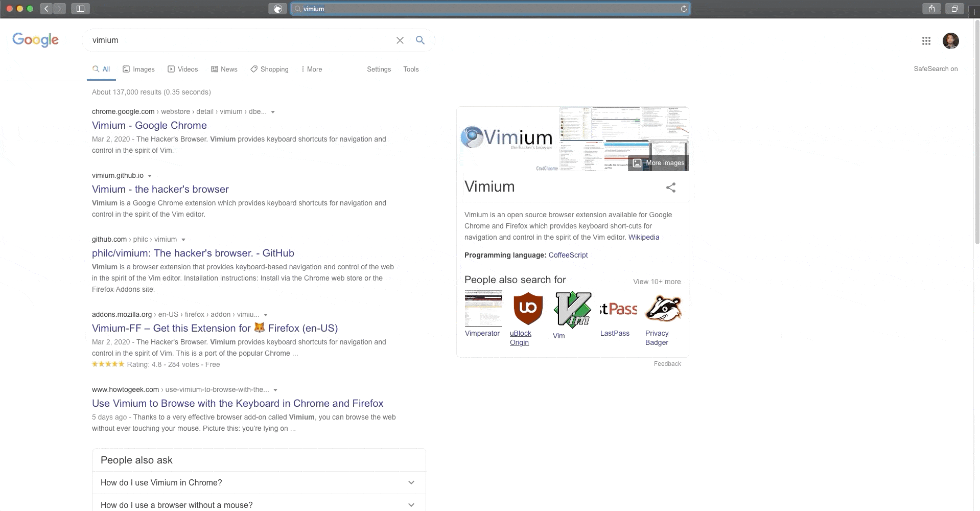The width and height of the screenshot is (980, 511).
Task: Click the Safari back navigation arrow
Action: point(46,9)
